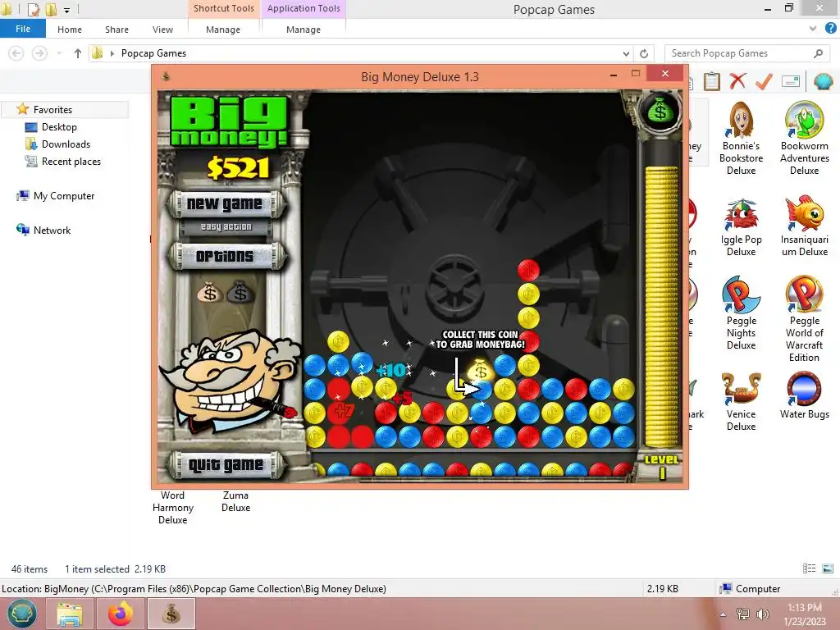Viewport: 840px width, 630px height.
Task: Click the volume speaker tray icon
Action: pyautogui.click(x=762, y=614)
